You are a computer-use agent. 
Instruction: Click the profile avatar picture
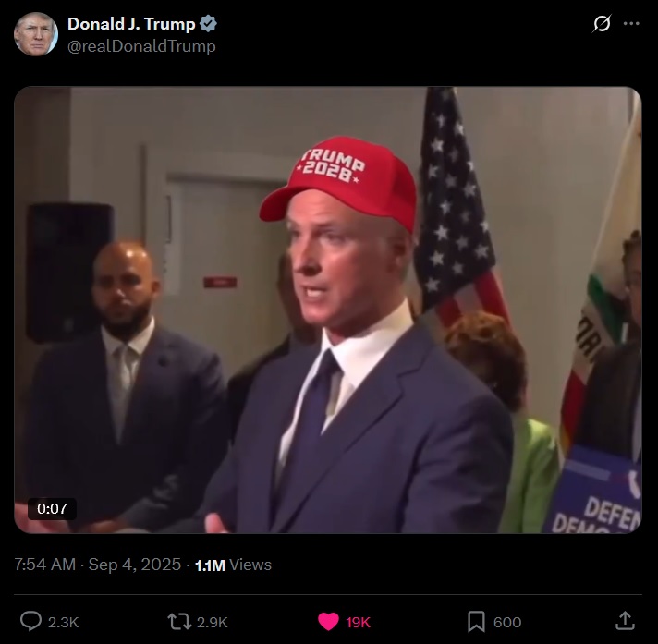coord(36,34)
